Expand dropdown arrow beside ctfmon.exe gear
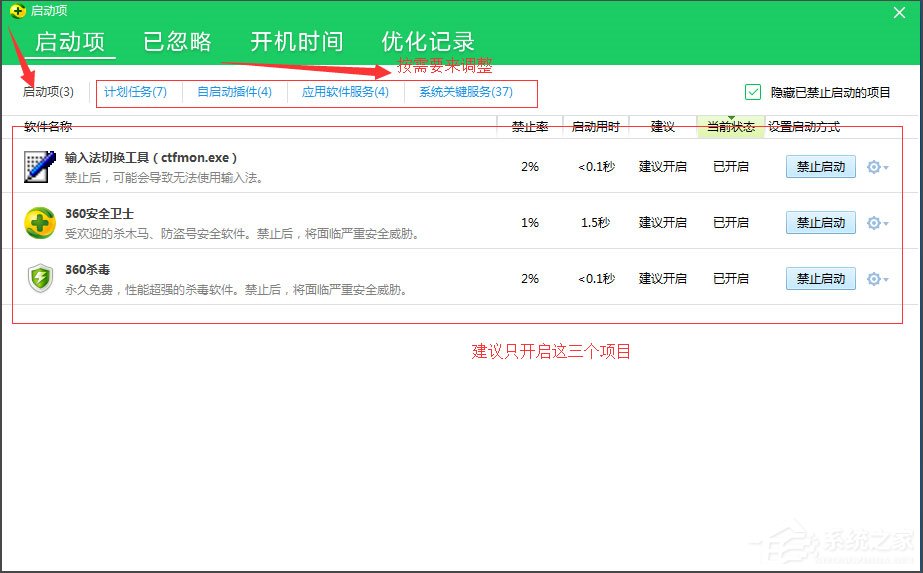923x573 pixels. 887,168
